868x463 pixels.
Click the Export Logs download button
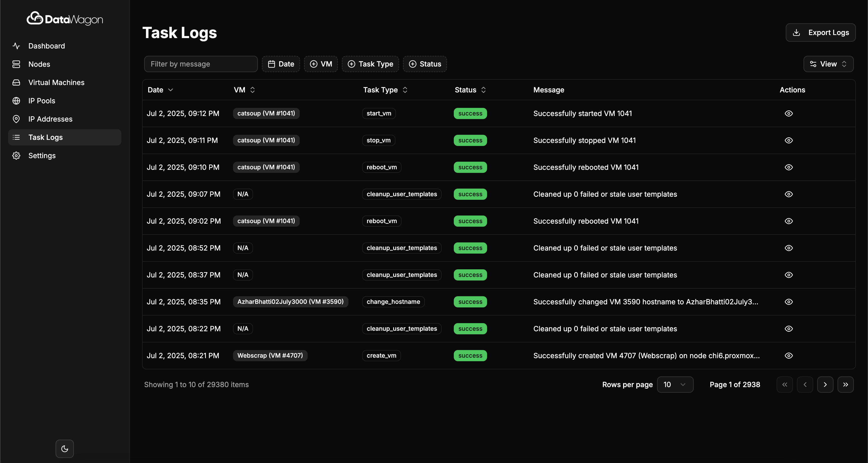(821, 32)
